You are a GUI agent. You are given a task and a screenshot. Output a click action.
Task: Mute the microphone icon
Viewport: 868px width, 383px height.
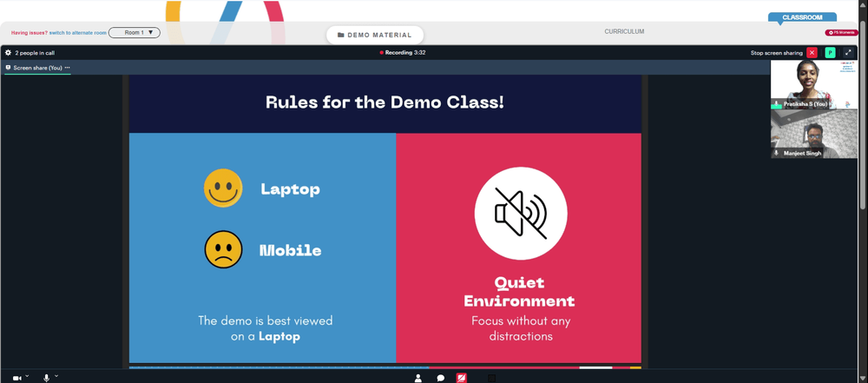[x=47, y=378]
